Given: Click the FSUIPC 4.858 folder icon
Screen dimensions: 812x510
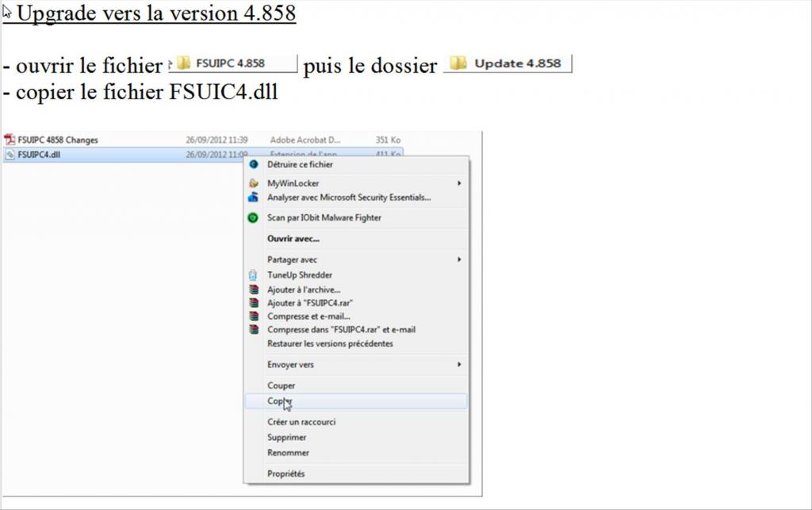Looking at the screenshot, I should [183, 63].
